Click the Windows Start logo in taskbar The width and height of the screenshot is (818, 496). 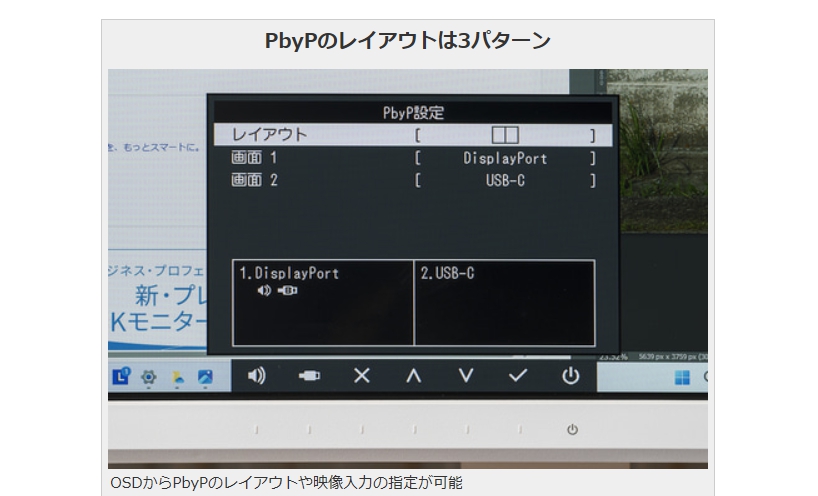click(683, 378)
